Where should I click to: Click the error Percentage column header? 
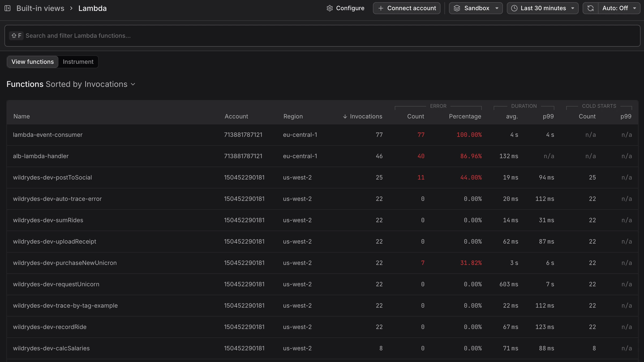tap(465, 116)
